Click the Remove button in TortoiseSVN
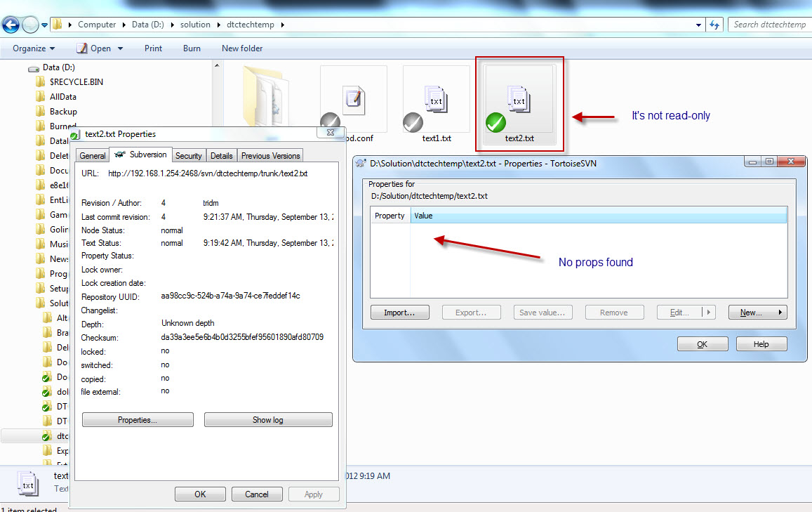 coord(614,313)
